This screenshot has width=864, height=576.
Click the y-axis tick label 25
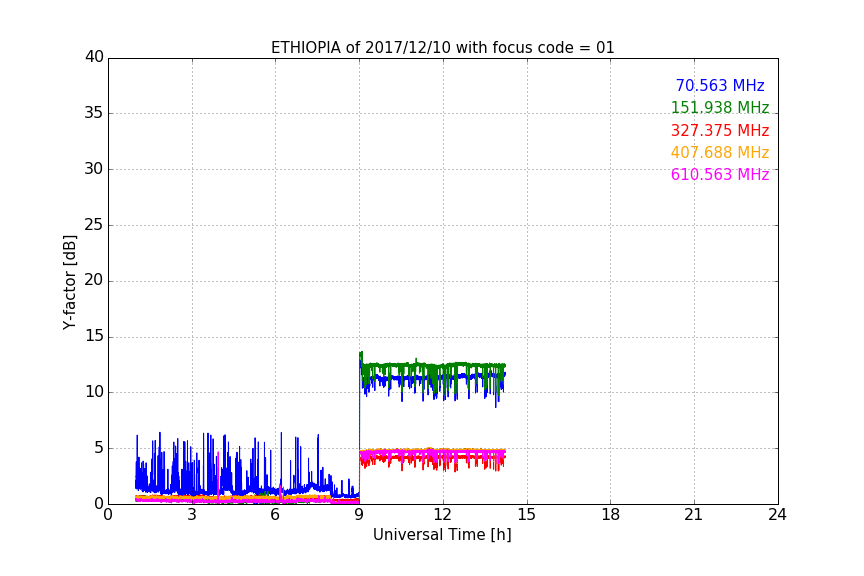(94, 225)
